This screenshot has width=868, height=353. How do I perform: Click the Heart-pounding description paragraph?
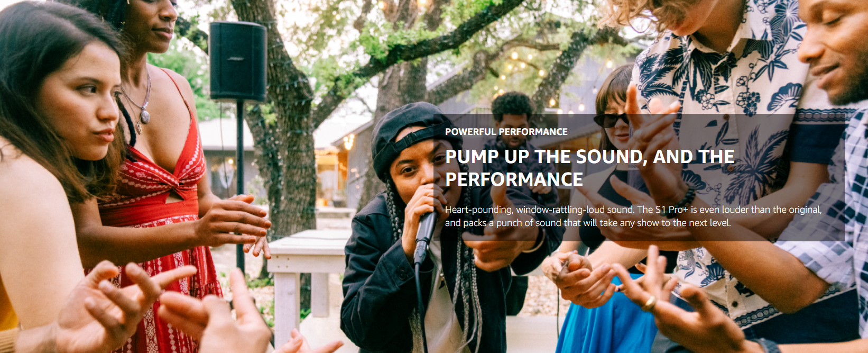pyautogui.click(x=633, y=216)
